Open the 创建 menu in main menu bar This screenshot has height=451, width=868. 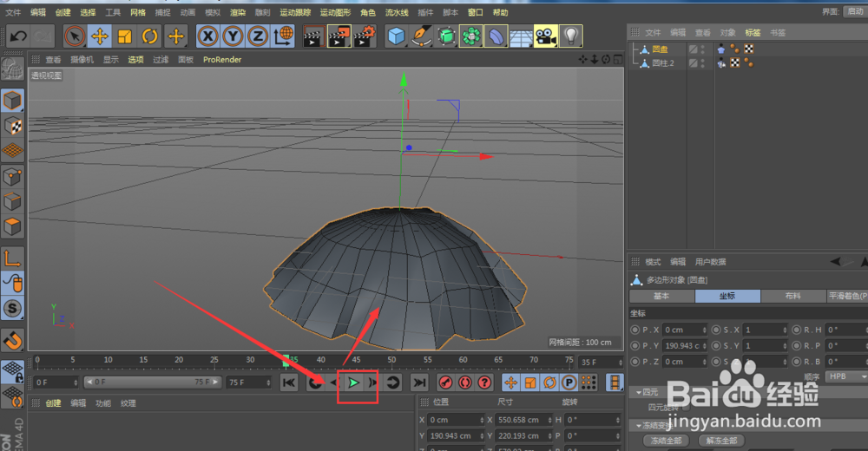[62, 12]
